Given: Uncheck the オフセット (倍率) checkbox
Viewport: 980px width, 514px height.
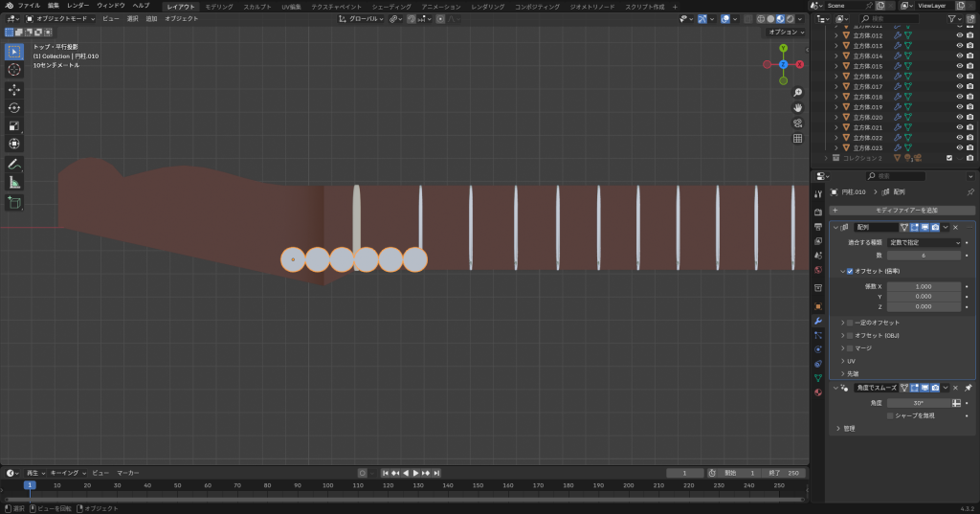Looking at the screenshot, I should [850, 272].
